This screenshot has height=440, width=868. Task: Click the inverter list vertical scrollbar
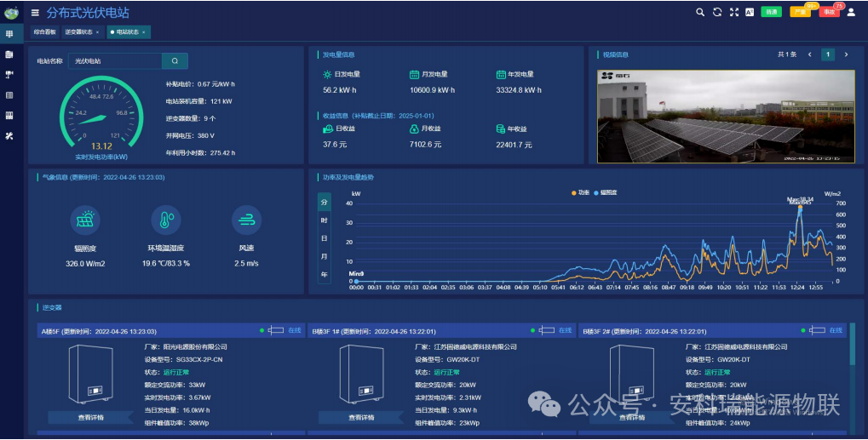click(x=853, y=344)
